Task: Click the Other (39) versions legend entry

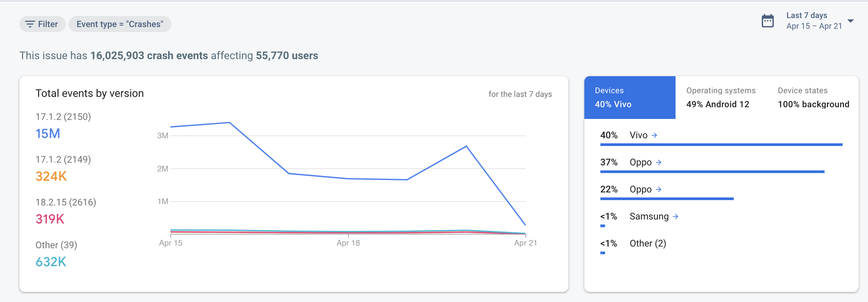Action: pos(56,245)
